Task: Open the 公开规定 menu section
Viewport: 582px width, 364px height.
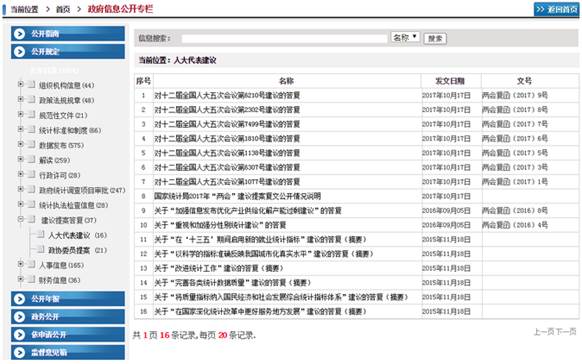Action: pyautogui.click(x=68, y=52)
